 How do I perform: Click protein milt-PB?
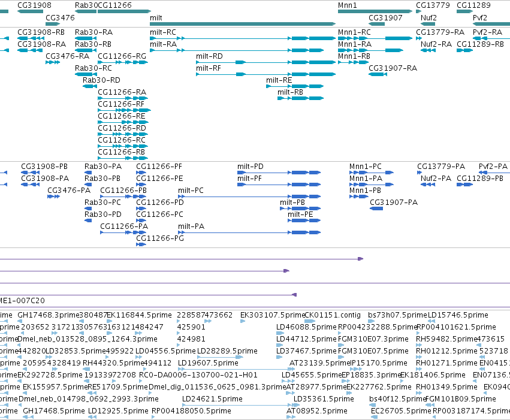[300, 209]
